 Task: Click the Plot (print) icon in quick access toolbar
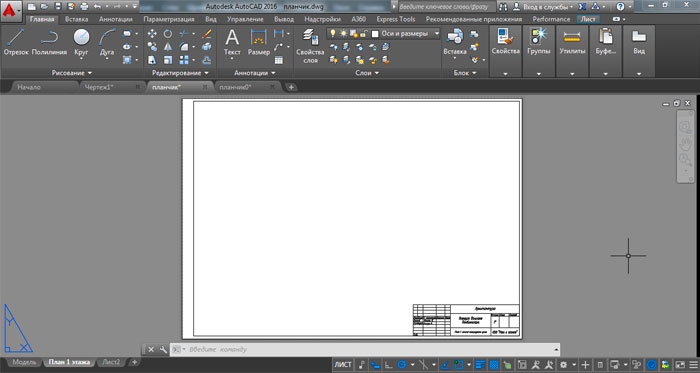tap(84, 7)
